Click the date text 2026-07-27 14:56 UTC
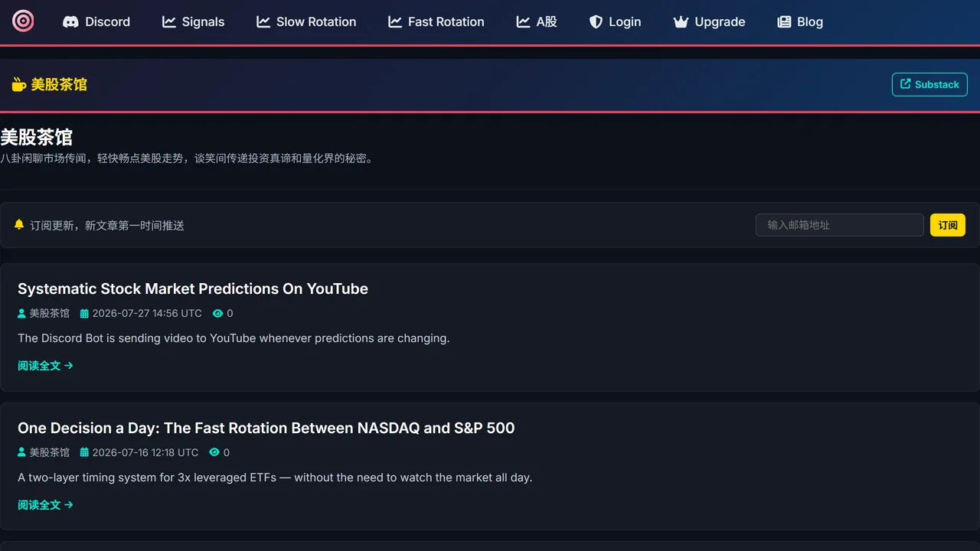Viewport: 980px width, 551px height. point(147,313)
